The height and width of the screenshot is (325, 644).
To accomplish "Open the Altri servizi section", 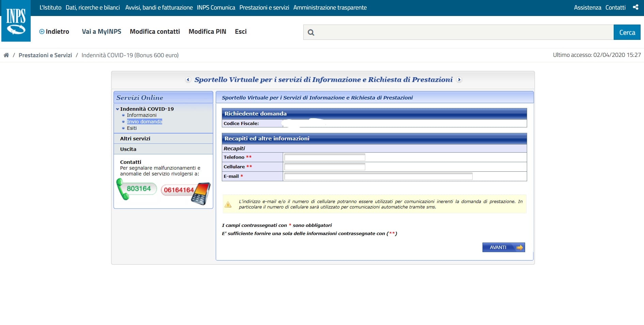I will tap(135, 139).
